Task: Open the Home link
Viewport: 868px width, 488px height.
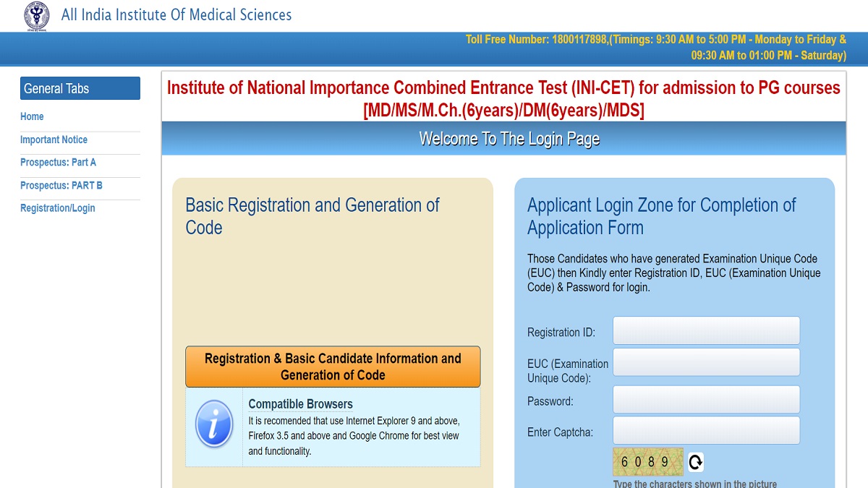Action: 32,116
